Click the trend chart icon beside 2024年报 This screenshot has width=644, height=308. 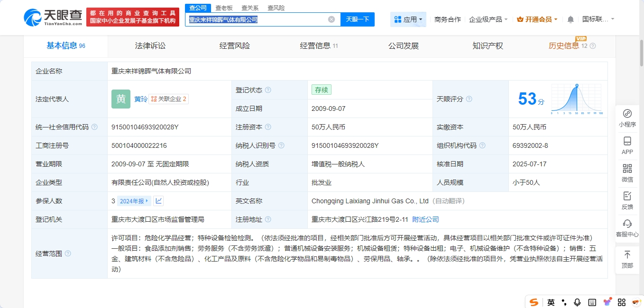coord(159,201)
